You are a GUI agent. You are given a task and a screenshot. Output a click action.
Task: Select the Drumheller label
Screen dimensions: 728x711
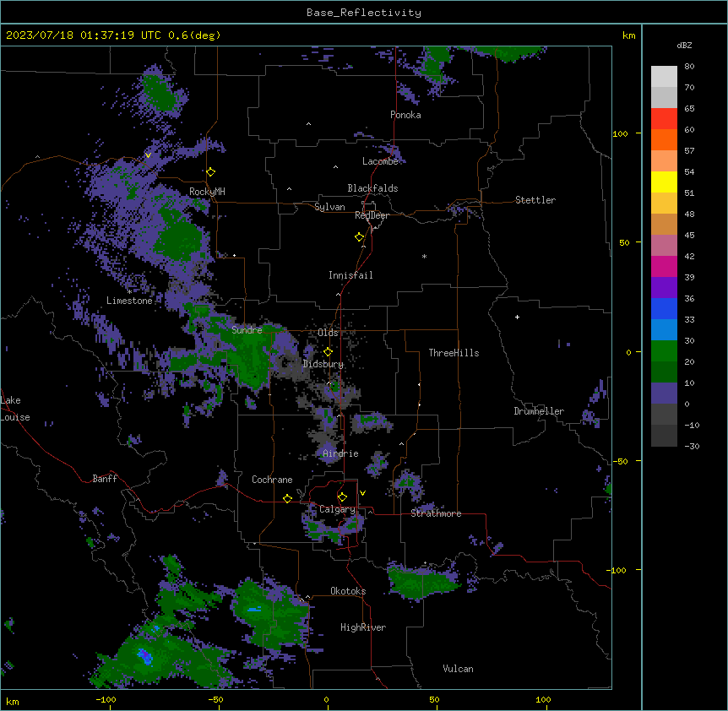(x=539, y=411)
